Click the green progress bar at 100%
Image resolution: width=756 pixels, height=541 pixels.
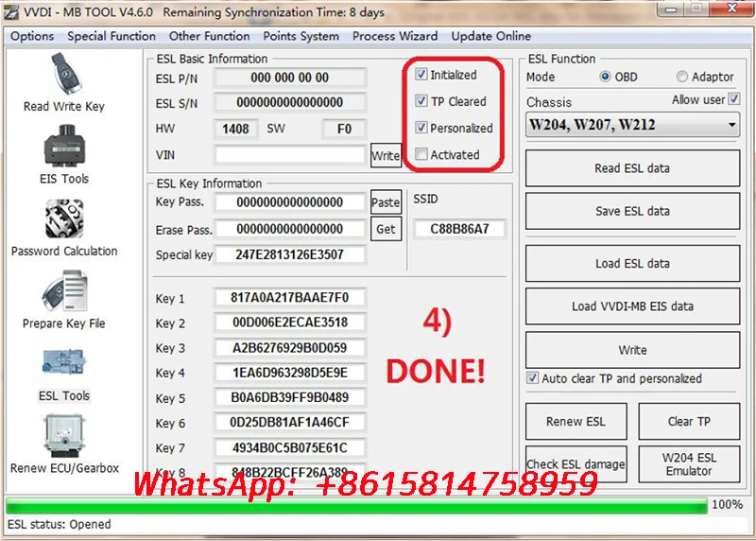coord(356,506)
